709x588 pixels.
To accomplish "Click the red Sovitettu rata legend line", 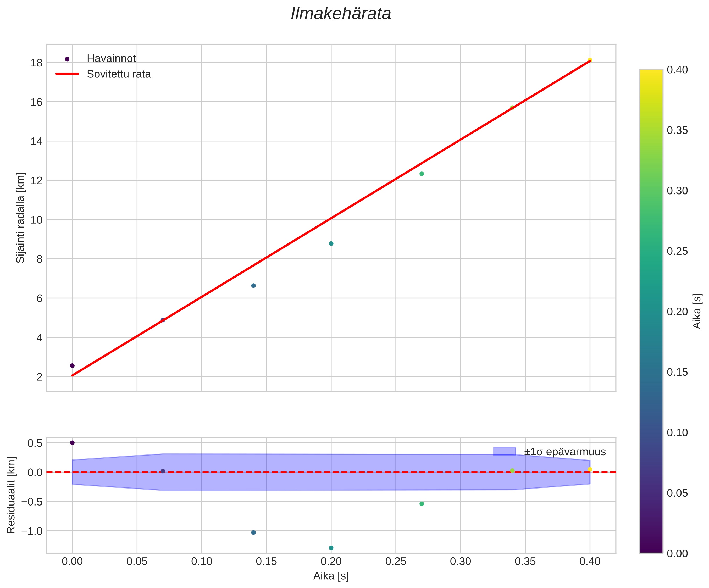I will click(x=67, y=74).
